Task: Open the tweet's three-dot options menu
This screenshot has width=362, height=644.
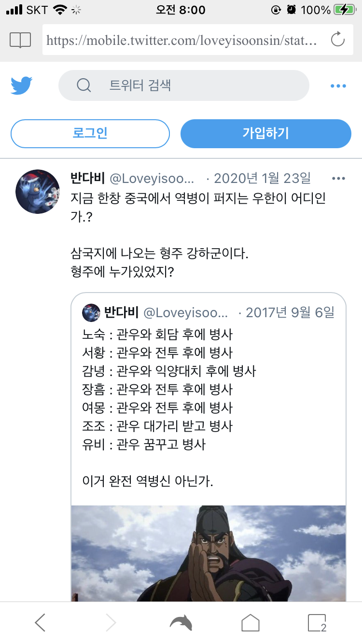Action: pyautogui.click(x=339, y=179)
